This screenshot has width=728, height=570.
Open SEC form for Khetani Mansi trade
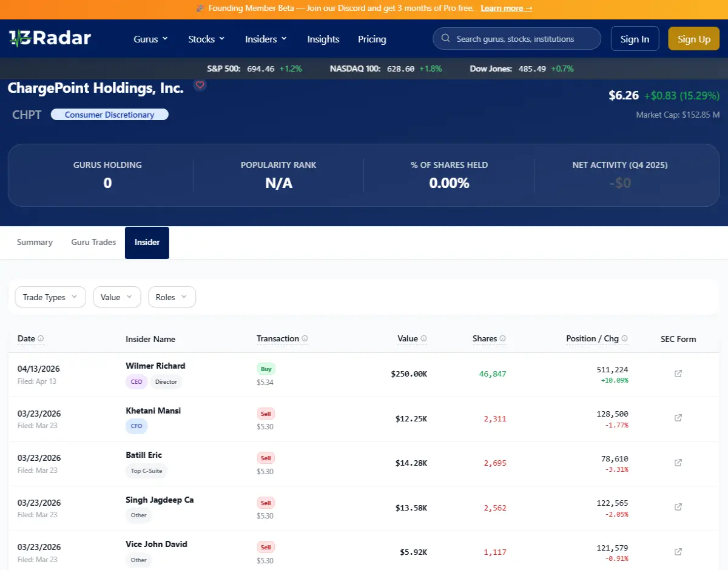[x=678, y=418]
